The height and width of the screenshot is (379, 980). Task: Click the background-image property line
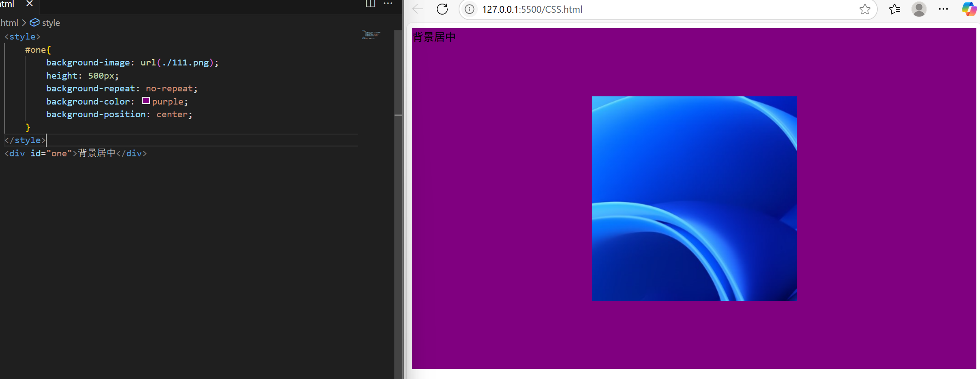pyautogui.click(x=132, y=63)
